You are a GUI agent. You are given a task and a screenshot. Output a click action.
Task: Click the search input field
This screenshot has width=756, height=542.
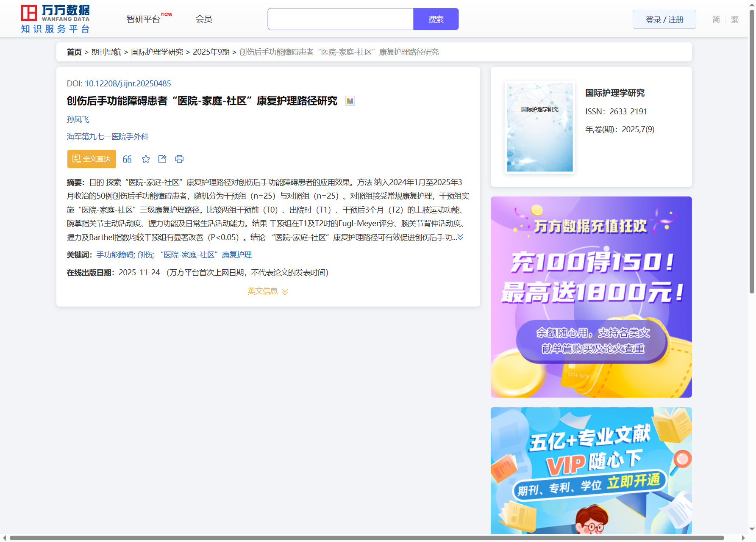tap(340, 19)
